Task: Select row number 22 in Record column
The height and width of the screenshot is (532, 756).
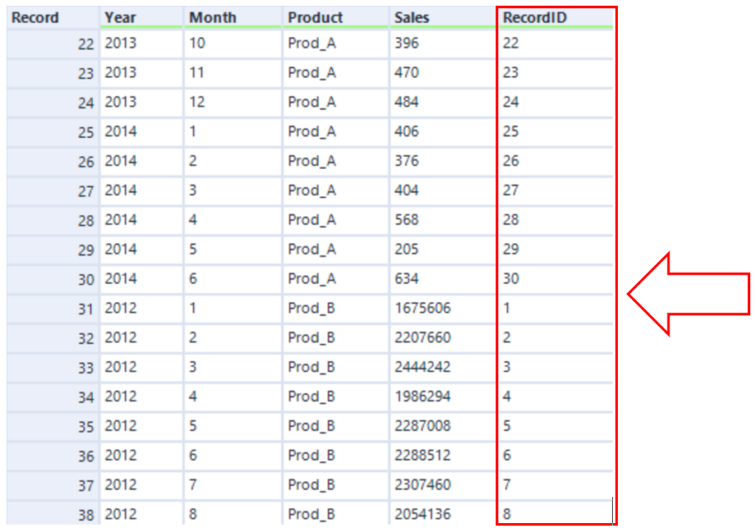Action: tap(52, 44)
